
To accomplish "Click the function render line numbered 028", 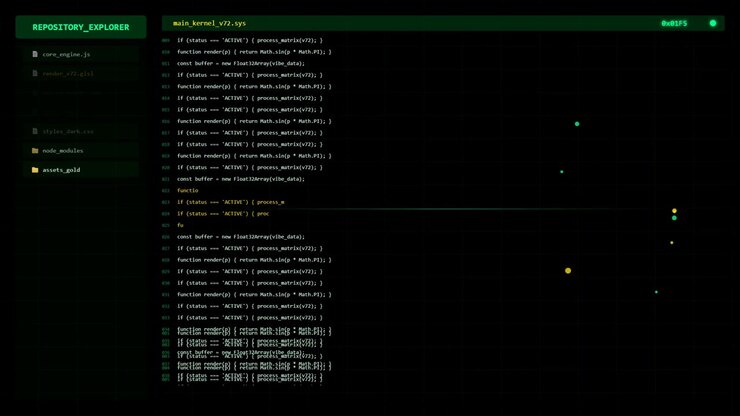I will (x=254, y=260).
